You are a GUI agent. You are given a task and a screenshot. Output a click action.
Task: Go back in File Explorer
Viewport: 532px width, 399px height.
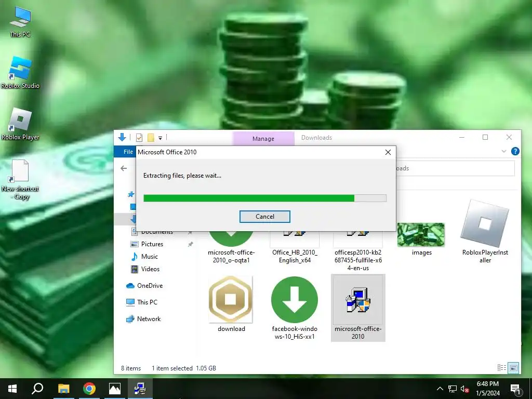(x=124, y=168)
